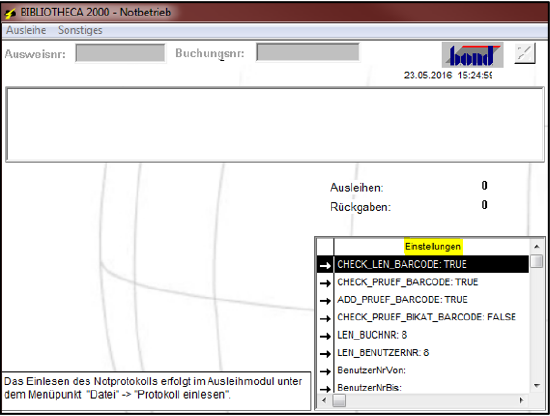550x416 pixels.
Task: Click settings list scroll down arrow
Action: point(537,386)
